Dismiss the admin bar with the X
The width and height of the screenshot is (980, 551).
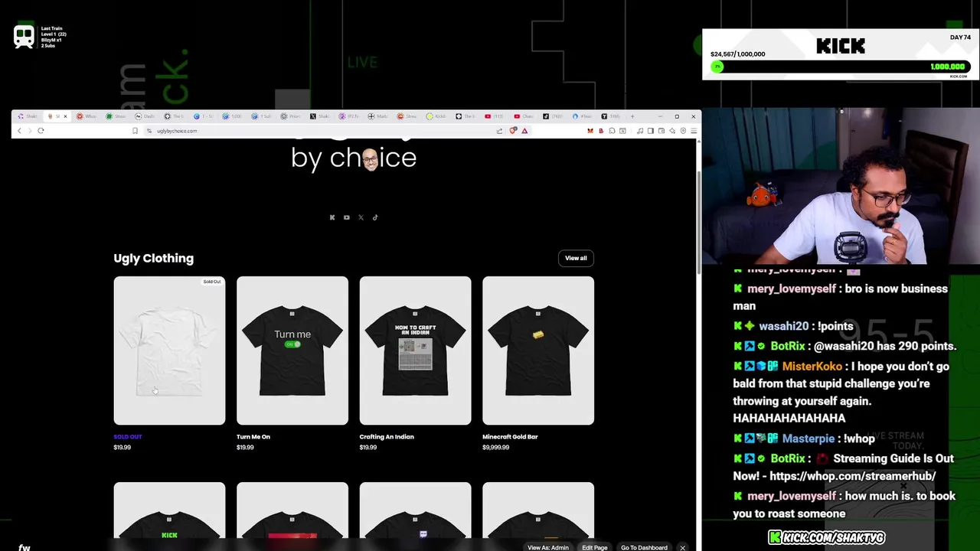click(682, 548)
